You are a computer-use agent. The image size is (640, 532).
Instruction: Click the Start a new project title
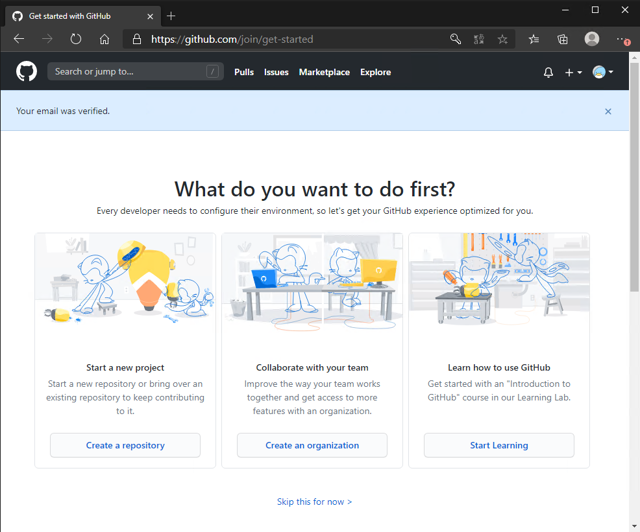click(x=125, y=367)
